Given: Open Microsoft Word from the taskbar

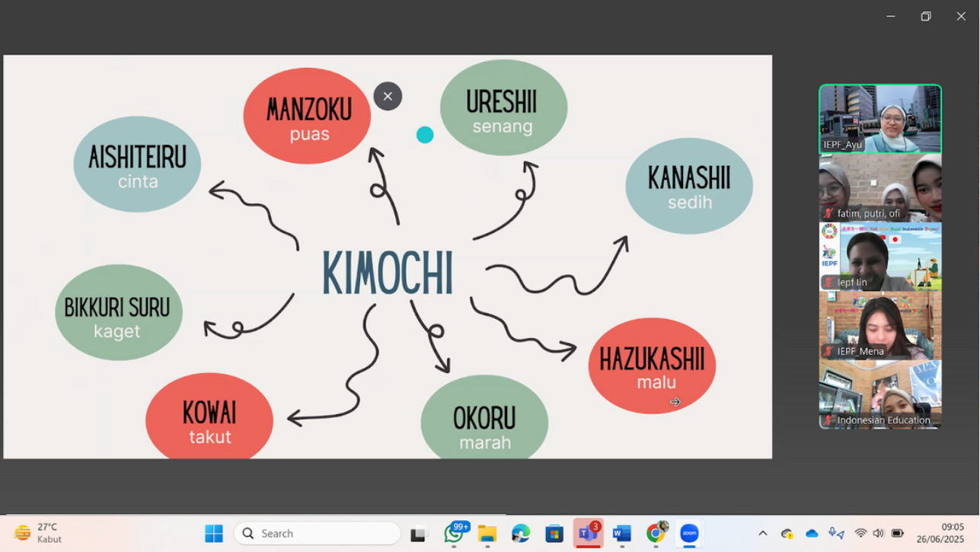Looking at the screenshot, I should point(622,534).
